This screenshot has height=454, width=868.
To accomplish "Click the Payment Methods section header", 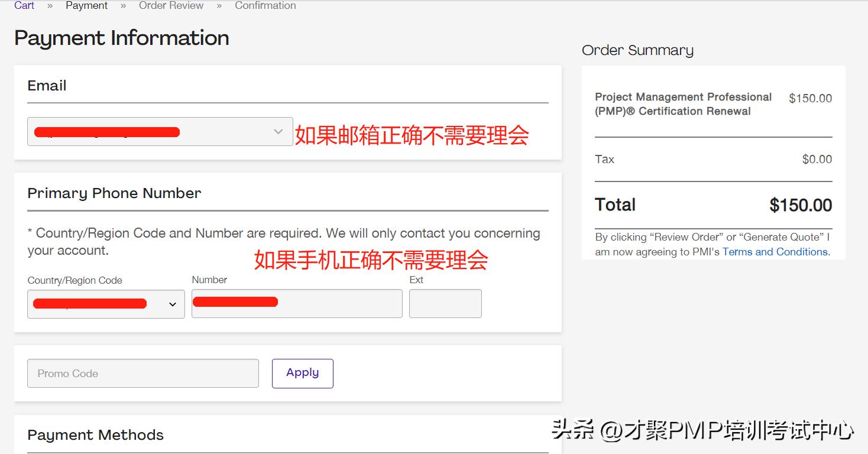I will (95, 434).
